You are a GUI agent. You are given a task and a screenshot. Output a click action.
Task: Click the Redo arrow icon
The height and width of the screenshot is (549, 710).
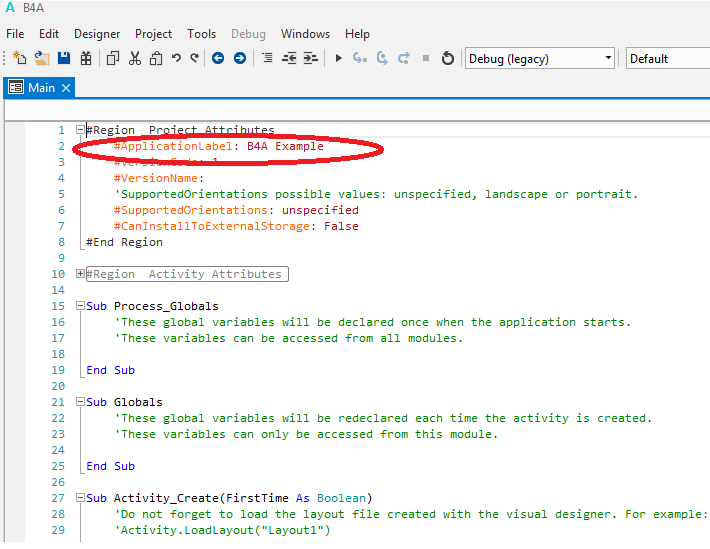click(195, 58)
